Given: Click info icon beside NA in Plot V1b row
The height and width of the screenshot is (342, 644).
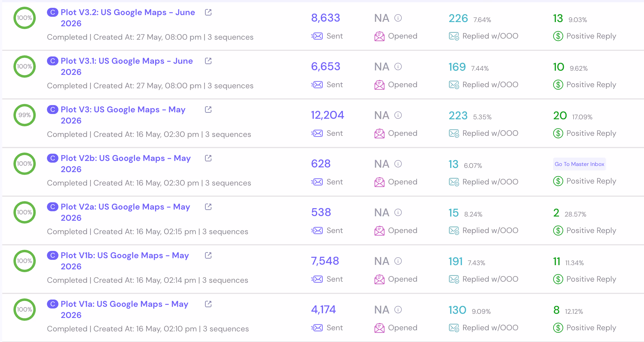Looking at the screenshot, I should [x=398, y=261].
